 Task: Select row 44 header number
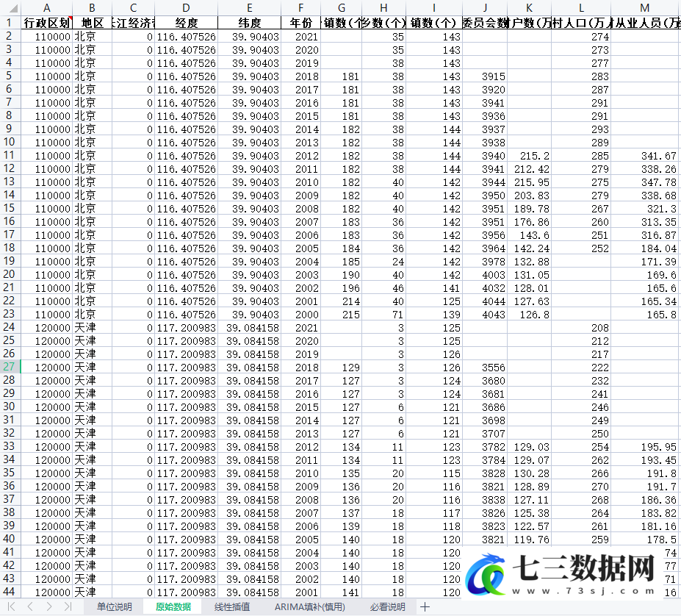10,592
